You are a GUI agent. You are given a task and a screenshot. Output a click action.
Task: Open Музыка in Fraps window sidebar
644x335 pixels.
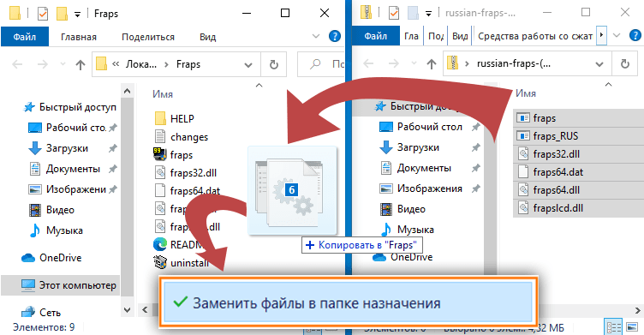(57, 230)
